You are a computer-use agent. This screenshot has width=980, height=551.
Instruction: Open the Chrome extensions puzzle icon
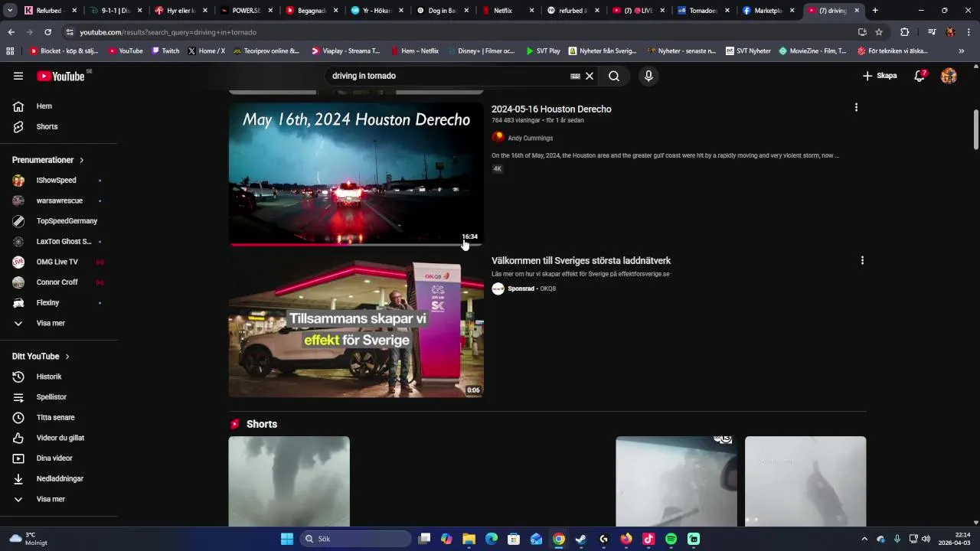pyautogui.click(x=904, y=32)
